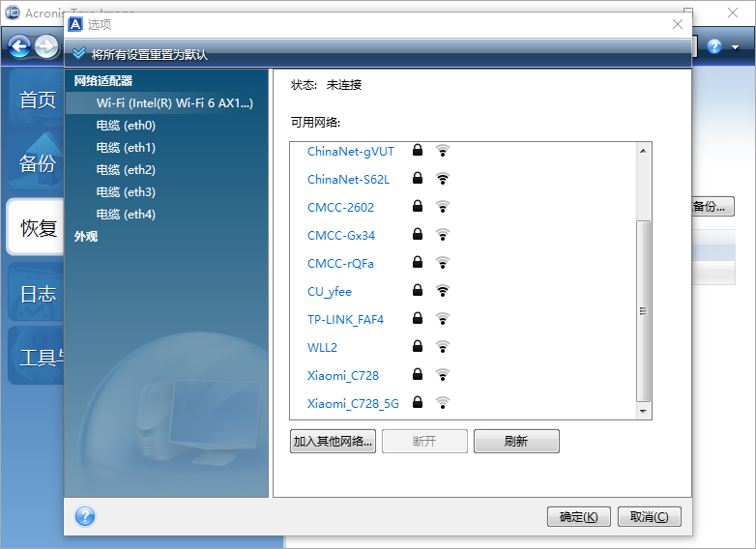Click lock icon for CMCC-2602

(x=418, y=206)
